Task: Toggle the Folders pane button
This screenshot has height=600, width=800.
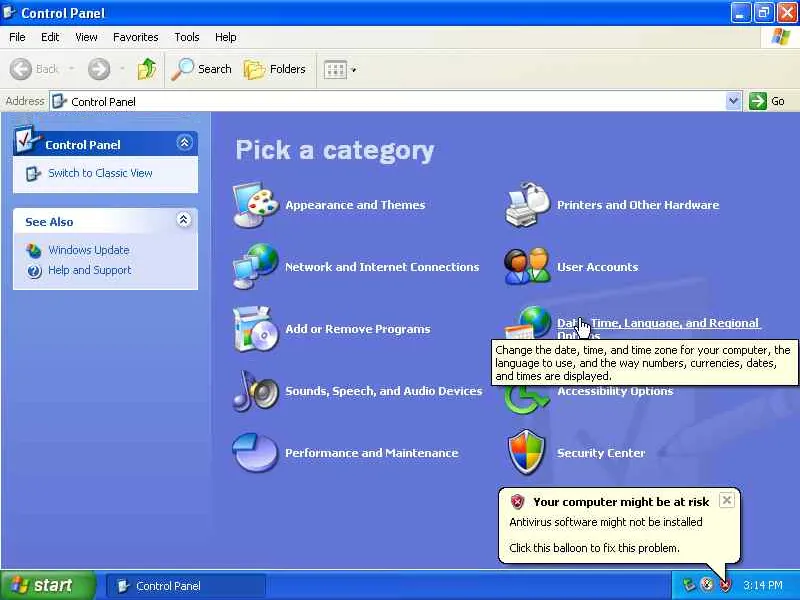Action: [275, 69]
